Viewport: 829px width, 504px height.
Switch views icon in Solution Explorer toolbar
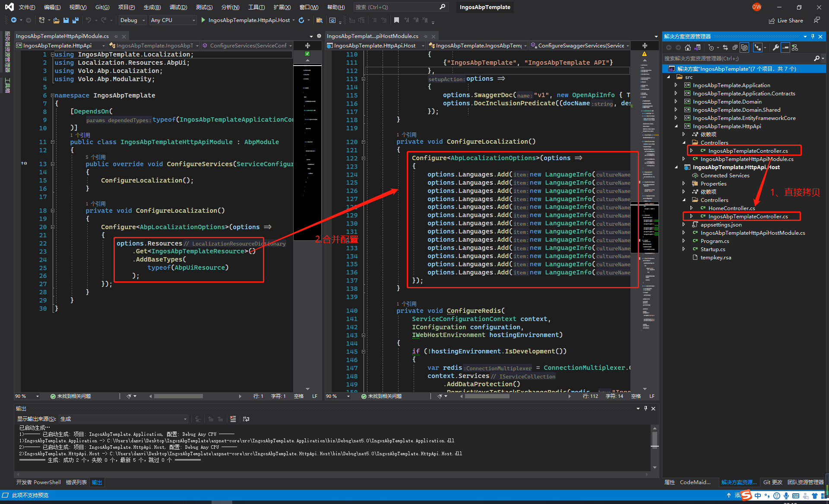click(697, 47)
